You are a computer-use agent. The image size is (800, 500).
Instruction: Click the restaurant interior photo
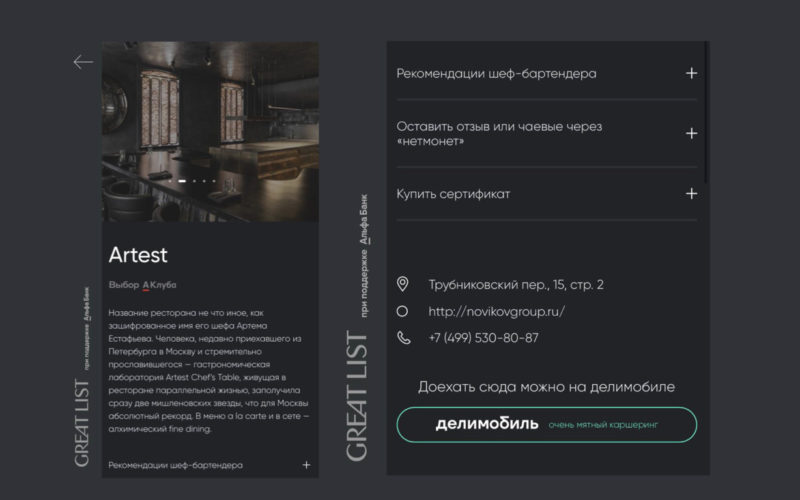pos(210,132)
